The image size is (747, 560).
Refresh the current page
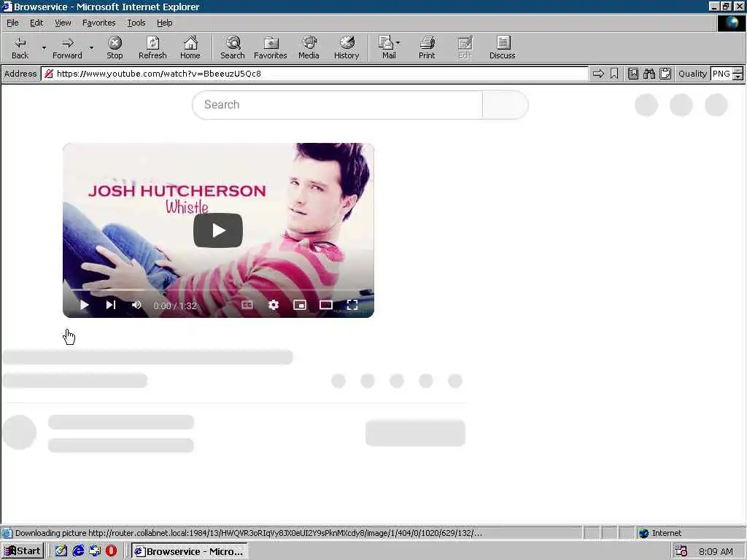[152, 47]
